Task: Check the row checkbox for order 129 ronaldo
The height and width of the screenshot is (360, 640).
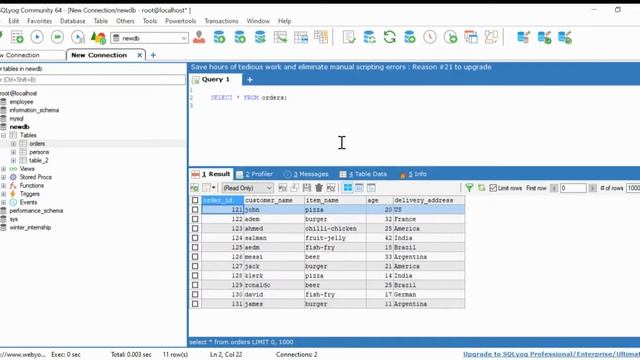Action: pos(195,285)
